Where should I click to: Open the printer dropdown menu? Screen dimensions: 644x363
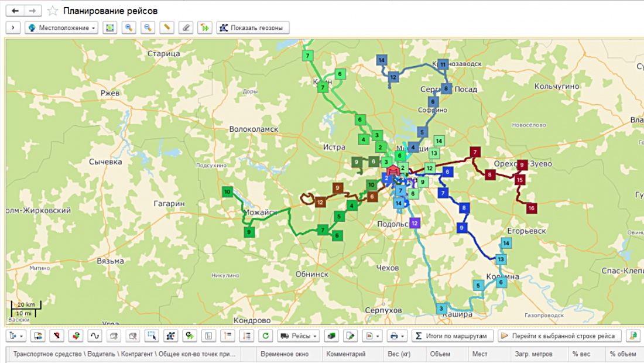click(398, 336)
